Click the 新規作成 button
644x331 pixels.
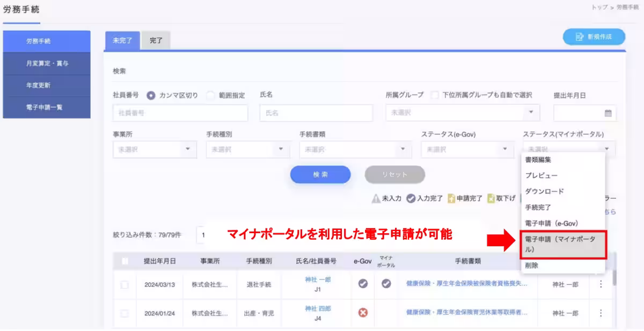coord(594,37)
